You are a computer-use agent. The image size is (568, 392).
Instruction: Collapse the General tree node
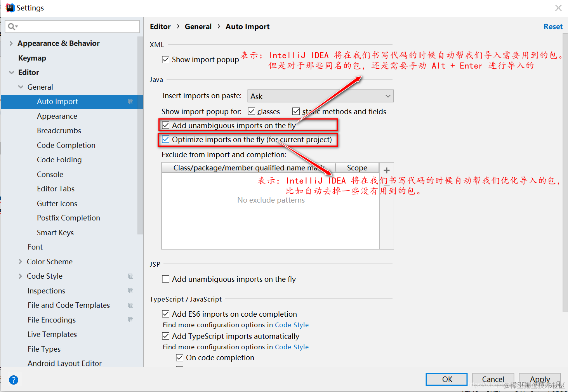pyautogui.click(x=21, y=87)
